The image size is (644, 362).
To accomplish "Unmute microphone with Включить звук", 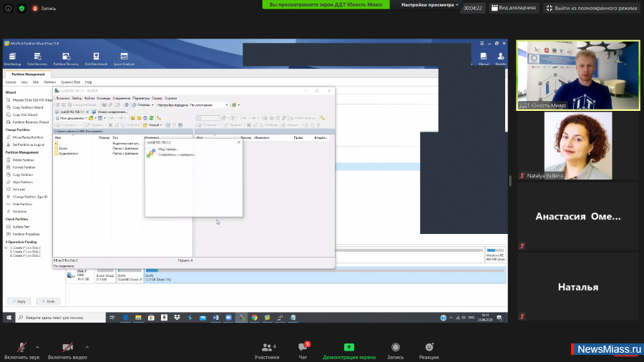I will tap(21, 350).
